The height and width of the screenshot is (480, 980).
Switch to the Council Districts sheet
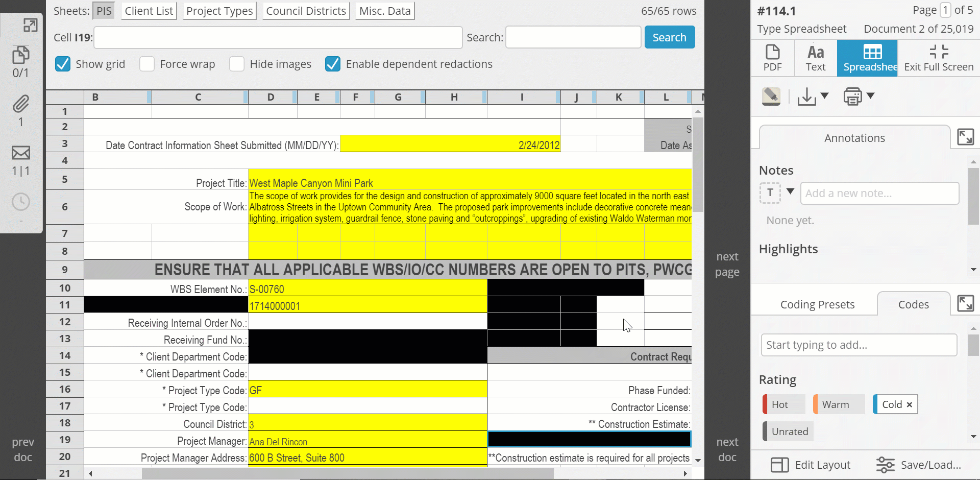[305, 10]
